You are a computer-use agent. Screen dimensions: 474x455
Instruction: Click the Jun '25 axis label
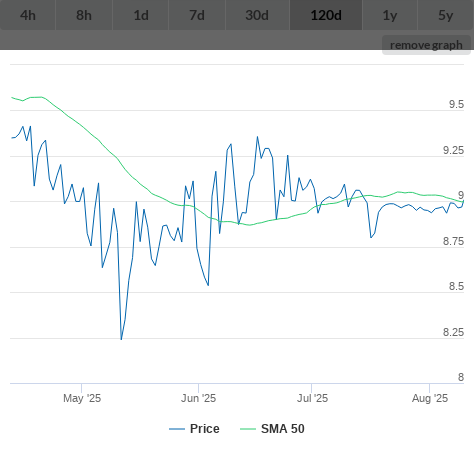coord(198,398)
